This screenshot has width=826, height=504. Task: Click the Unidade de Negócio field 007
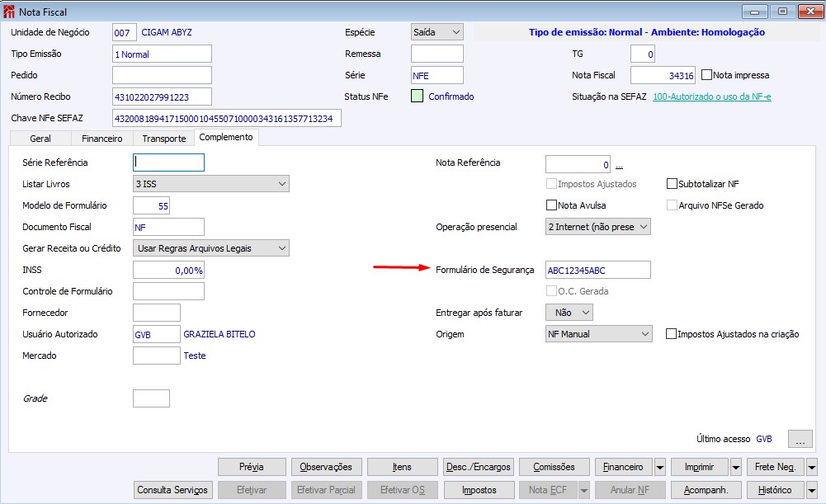tap(125, 32)
